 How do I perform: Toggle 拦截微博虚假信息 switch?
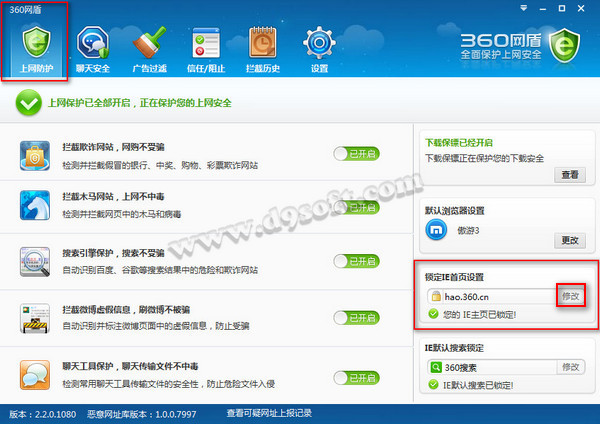(357, 318)
